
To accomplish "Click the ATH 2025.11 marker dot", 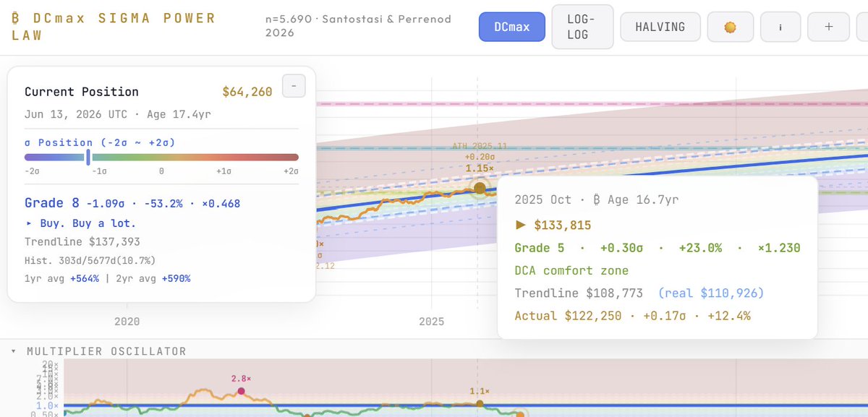I will click(x=480, y=187).
